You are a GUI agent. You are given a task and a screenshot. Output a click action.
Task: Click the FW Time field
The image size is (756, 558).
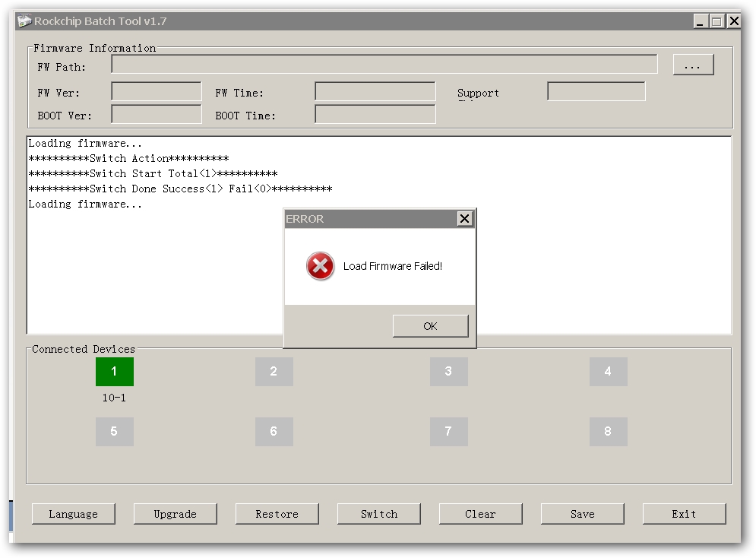(375, 91)
